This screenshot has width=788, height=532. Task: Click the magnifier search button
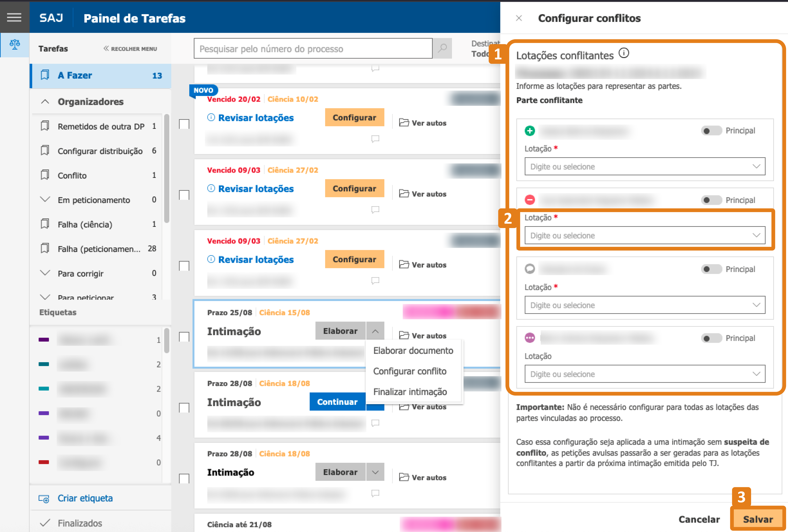tap(442, 48)
